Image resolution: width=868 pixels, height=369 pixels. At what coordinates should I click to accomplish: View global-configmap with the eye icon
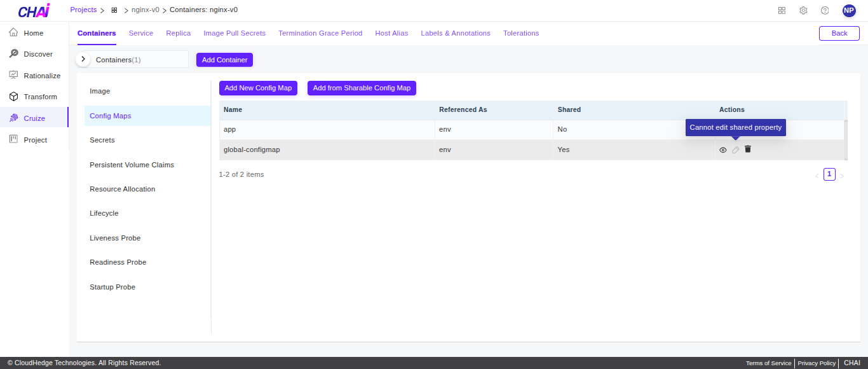point(722,150)
